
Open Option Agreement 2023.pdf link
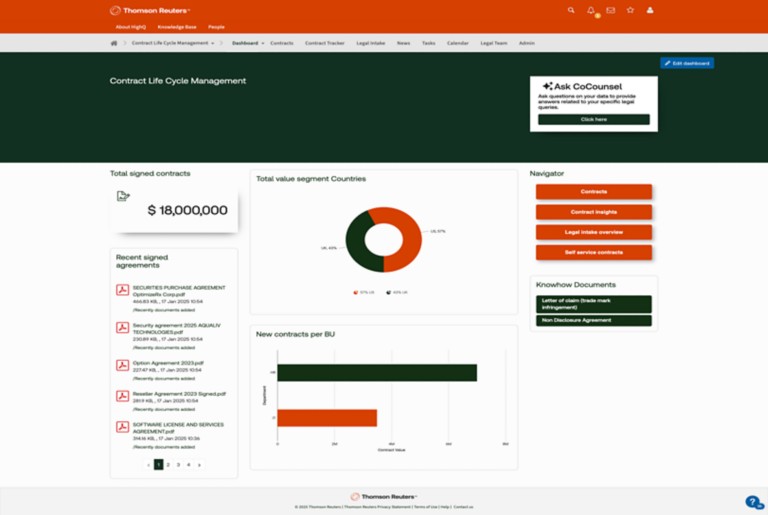tap(168, 363)
